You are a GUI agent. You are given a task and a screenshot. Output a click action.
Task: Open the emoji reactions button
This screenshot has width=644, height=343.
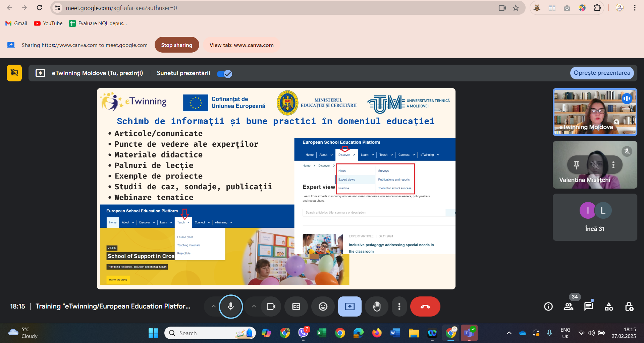pos(323,306)
